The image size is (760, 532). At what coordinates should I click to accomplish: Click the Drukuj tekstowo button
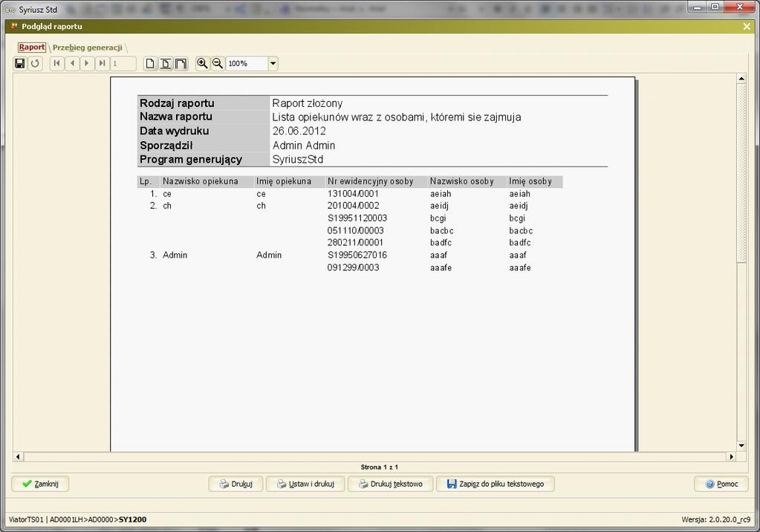tap(390, 484)
